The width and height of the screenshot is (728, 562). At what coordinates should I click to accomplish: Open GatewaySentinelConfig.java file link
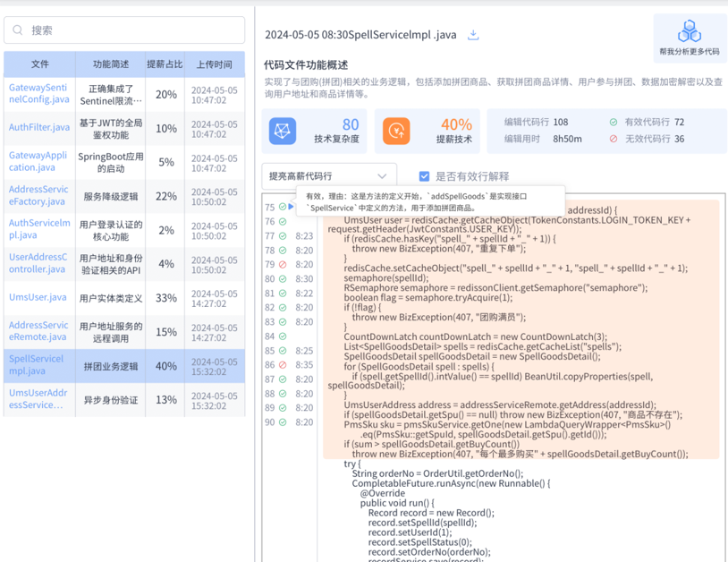(38, 93)
